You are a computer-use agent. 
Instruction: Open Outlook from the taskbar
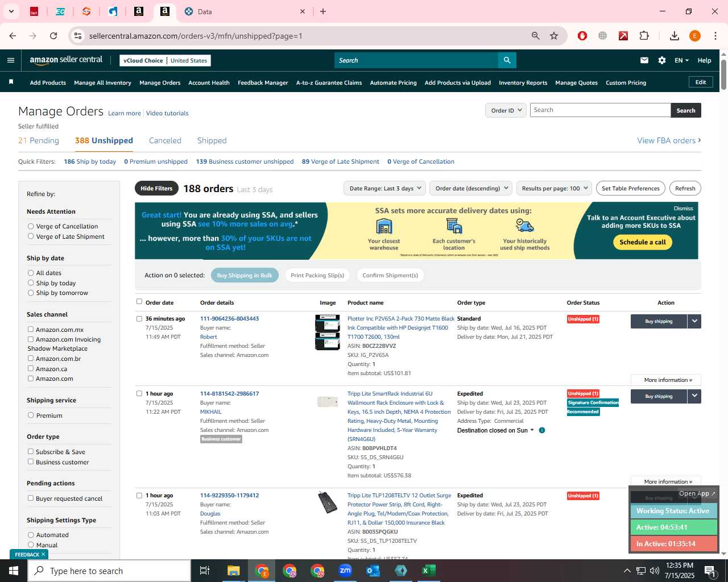pos(373,571)
